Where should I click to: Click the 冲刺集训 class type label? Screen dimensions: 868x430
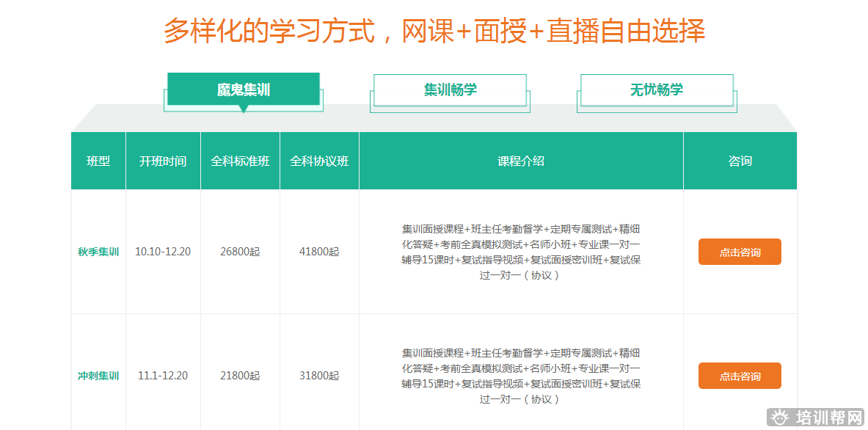point(98,376)
